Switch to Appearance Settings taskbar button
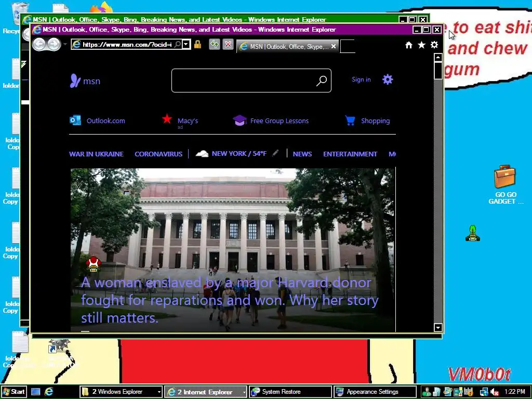This screenshot has width=532, height=399. pos(375,392)
